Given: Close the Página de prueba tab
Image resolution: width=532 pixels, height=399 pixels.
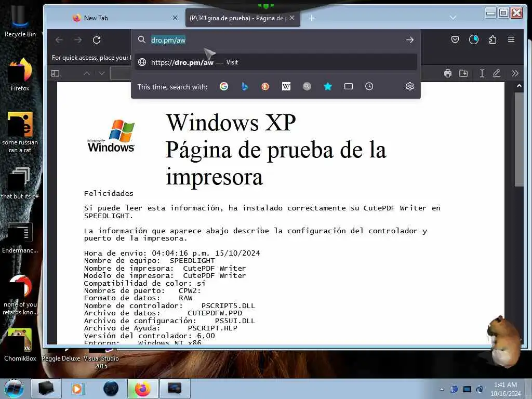Looking at the screenshot, I should 292,18.
